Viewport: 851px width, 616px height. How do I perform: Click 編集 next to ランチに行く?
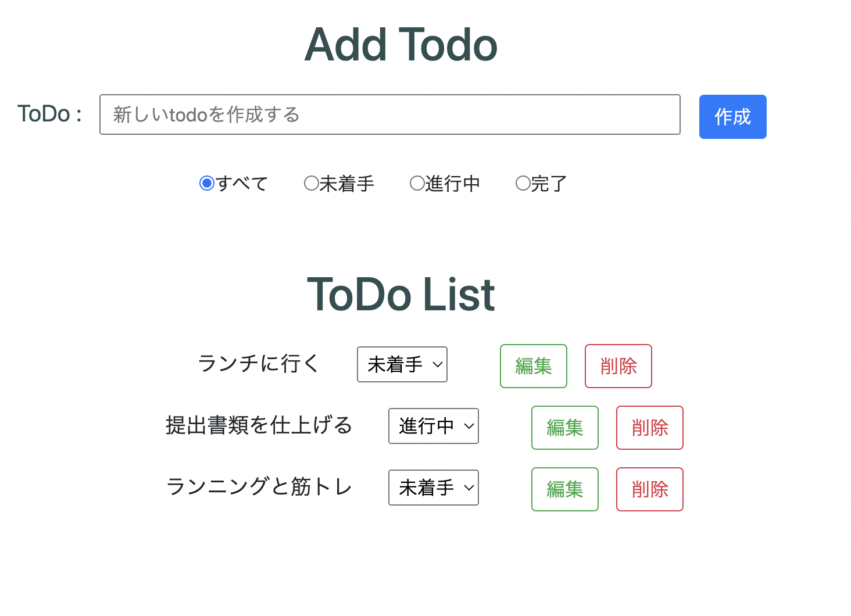click(x=533, y=366)
